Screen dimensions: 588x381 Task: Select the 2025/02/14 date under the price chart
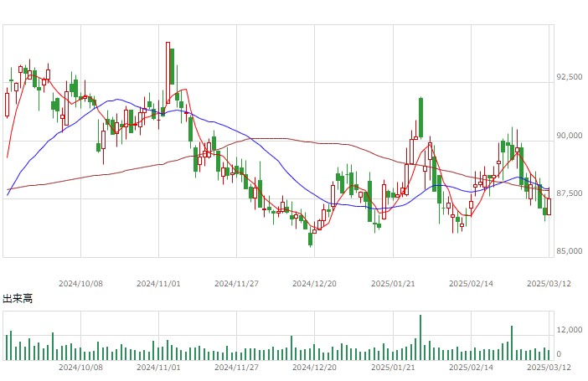[x=471, y=284]
